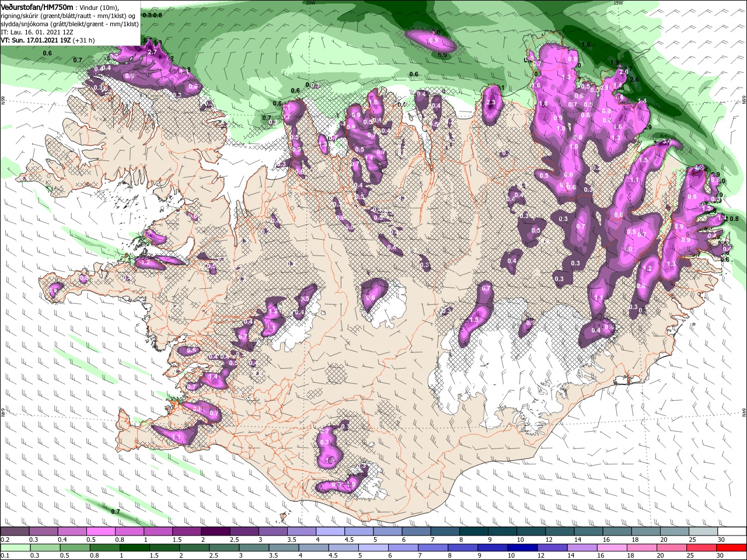
Task: Click the '0.8' label under upper legend row
Action: click(119, 540)
